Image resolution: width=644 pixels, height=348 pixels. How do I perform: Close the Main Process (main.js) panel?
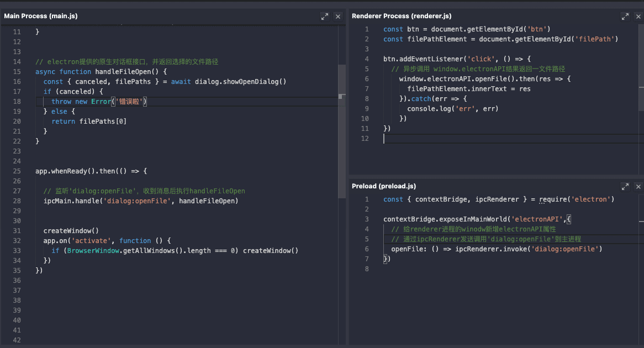tap(338, 17)
